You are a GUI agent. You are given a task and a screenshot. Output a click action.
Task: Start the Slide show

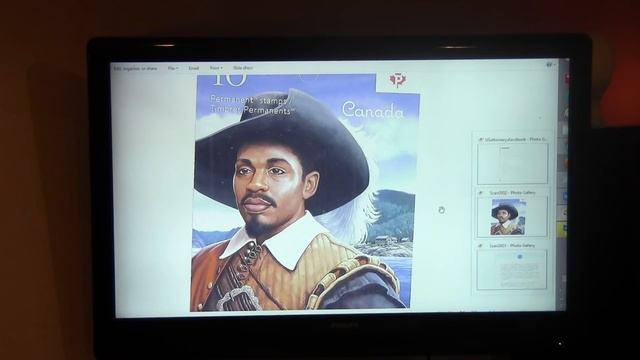243,68
